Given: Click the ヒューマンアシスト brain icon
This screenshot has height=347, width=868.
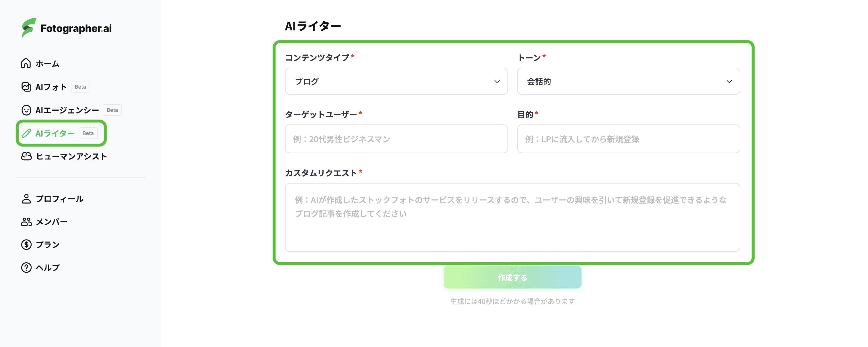Looking at the screenshot, I should point(26,156).
